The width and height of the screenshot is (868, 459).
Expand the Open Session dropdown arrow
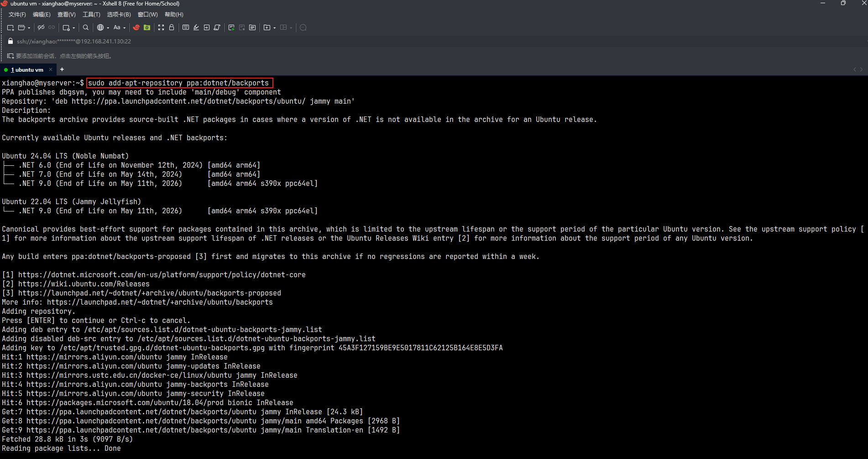29,28
